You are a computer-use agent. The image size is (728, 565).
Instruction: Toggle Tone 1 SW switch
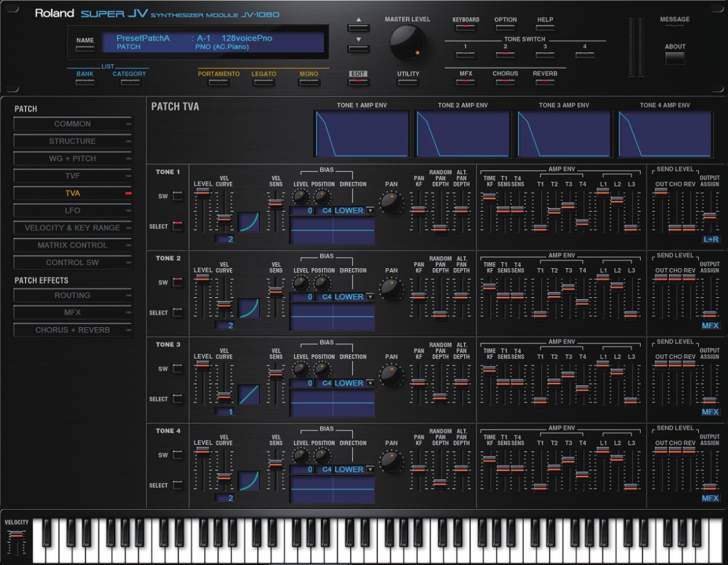click(x=178, y=196)
